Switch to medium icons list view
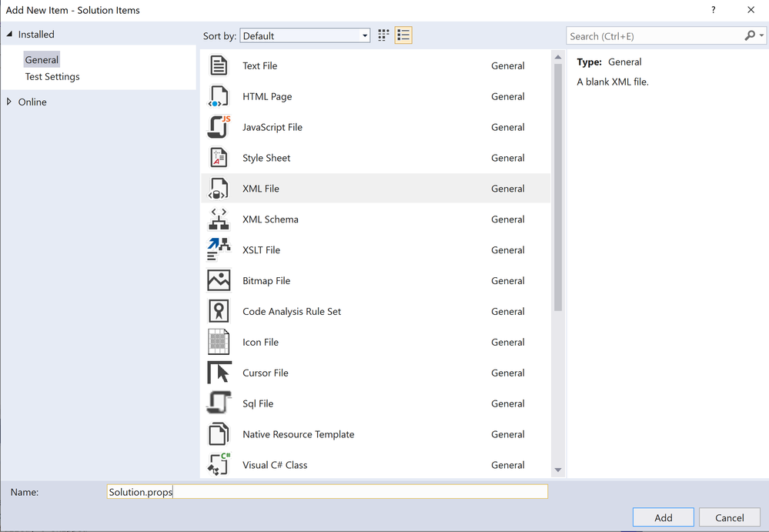The height and width of the screenshot is (532, 769). [403, 35]
